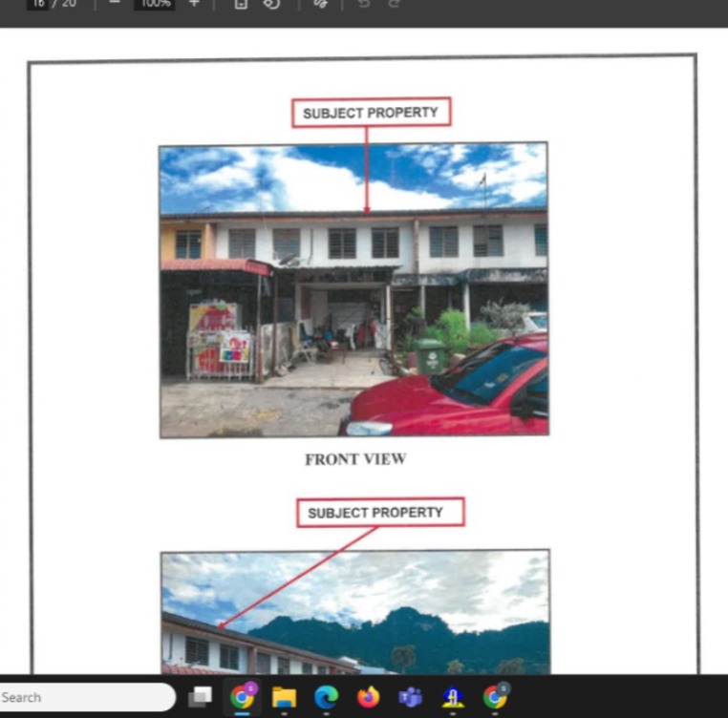728x718 pixels.
Task: Open Firefox from the taskbar
Action: pyautogui.click(x=368, y=698)
